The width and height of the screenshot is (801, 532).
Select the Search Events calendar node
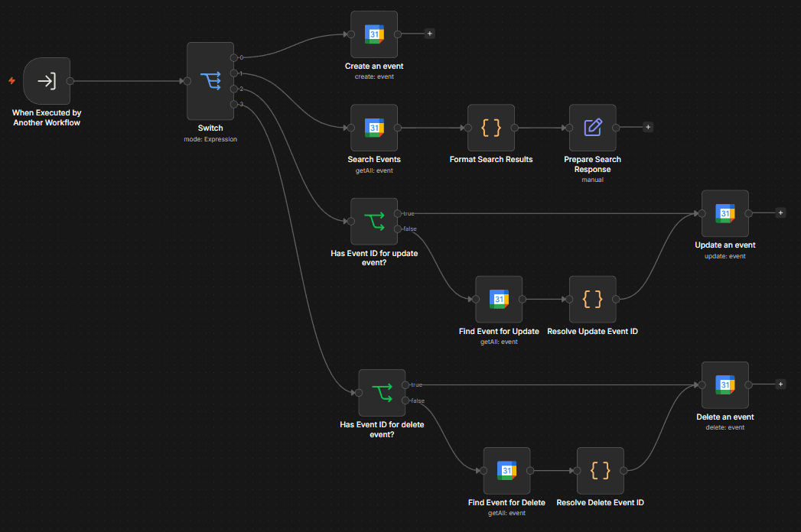pyautogui.click(x=374, y=128)
